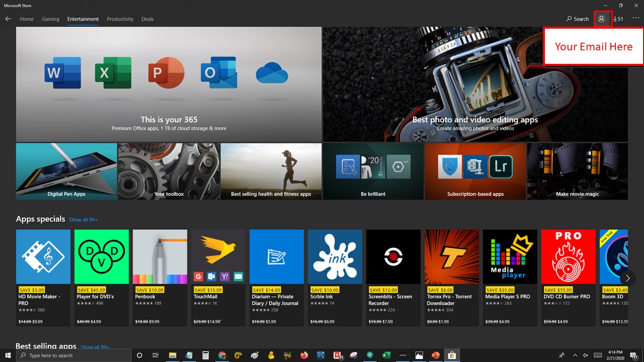
Task: Open downloads and updates (51)
Action: (x=618, y=19)
